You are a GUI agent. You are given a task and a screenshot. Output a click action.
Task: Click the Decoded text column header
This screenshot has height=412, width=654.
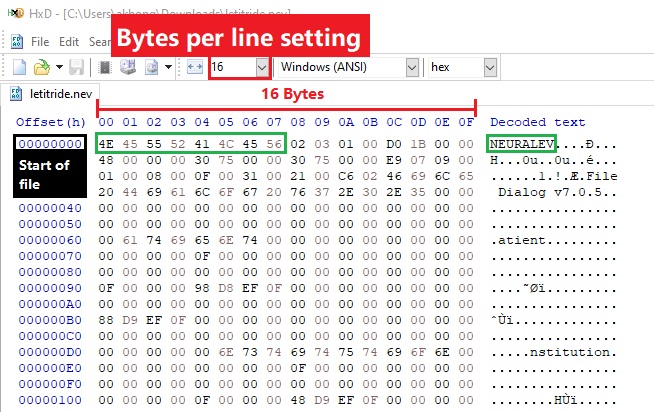(537, 122)
